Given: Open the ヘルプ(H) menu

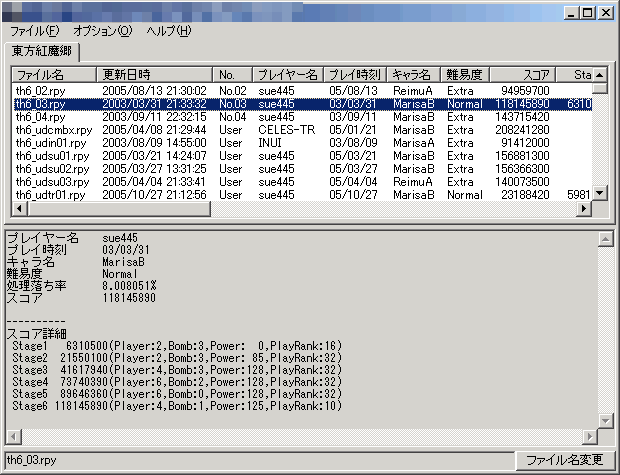Looking at the screenshot, I should (169, 31).
